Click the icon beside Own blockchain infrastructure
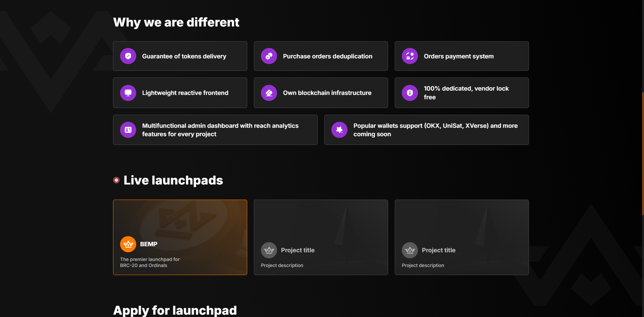644x317 pixels. point(269,93)
